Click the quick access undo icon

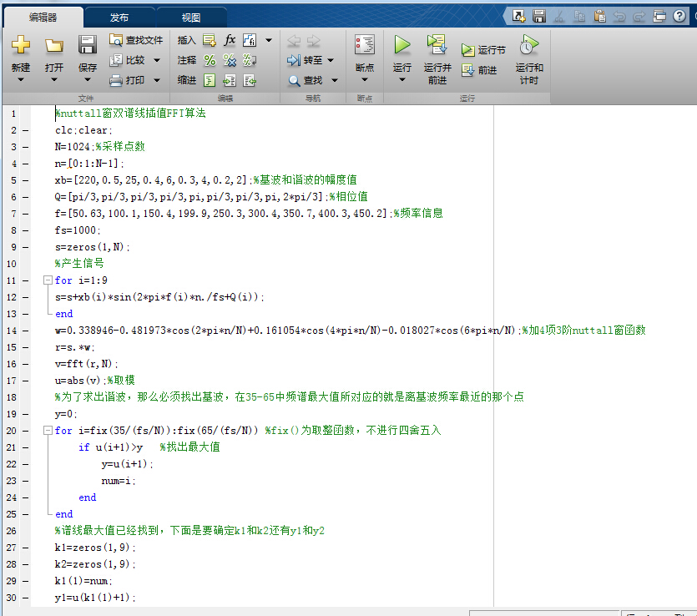(619, 17)
